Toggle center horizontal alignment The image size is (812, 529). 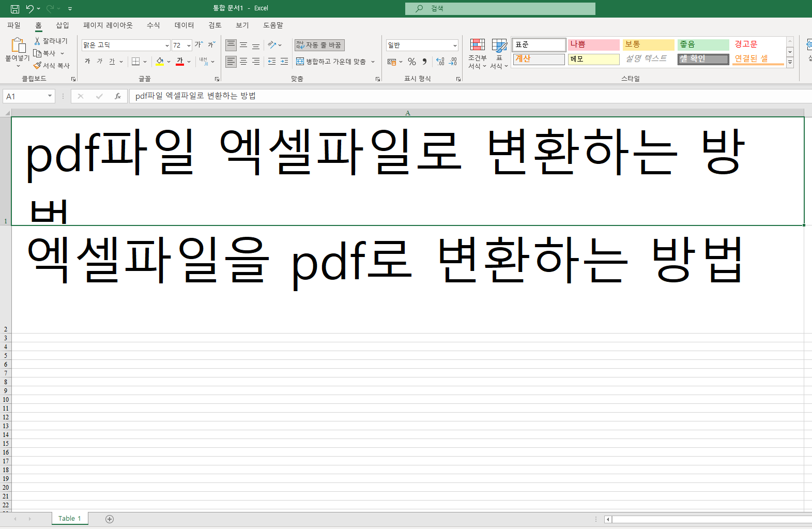click(243, 62)
